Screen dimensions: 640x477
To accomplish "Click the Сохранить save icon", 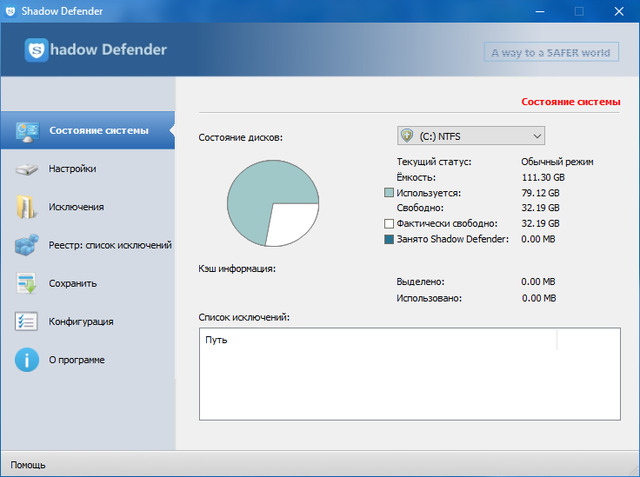I will tap(26, 283).
